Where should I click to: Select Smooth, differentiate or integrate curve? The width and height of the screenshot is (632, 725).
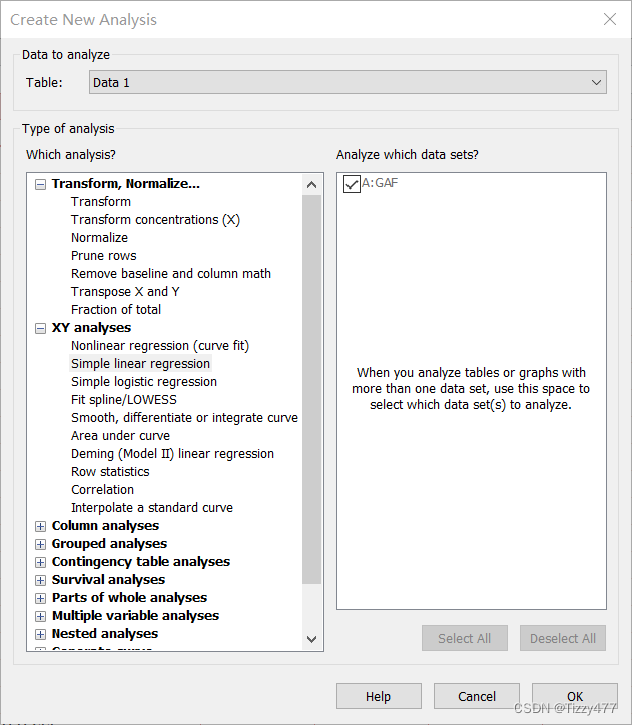click(x=184, y=418)
